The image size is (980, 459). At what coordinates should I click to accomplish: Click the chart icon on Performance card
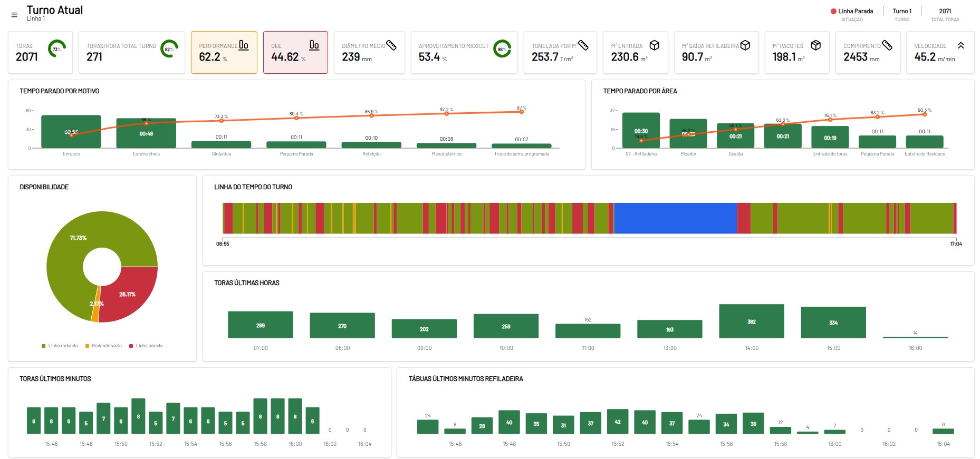[244, 45]
